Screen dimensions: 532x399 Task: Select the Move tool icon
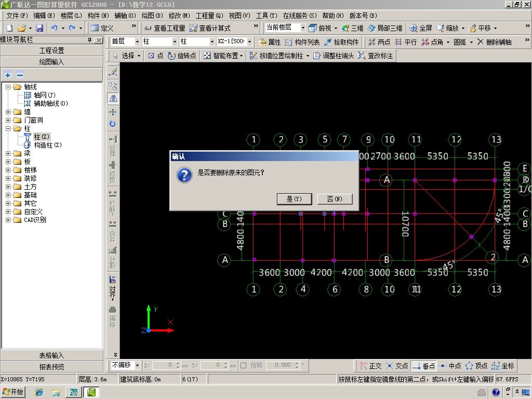113,112
